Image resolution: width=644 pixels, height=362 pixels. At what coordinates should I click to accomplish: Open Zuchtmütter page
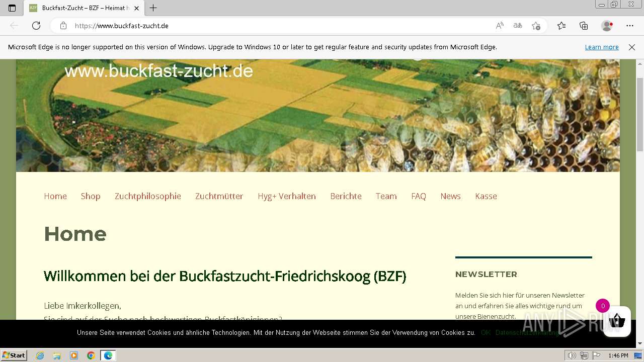219,196
